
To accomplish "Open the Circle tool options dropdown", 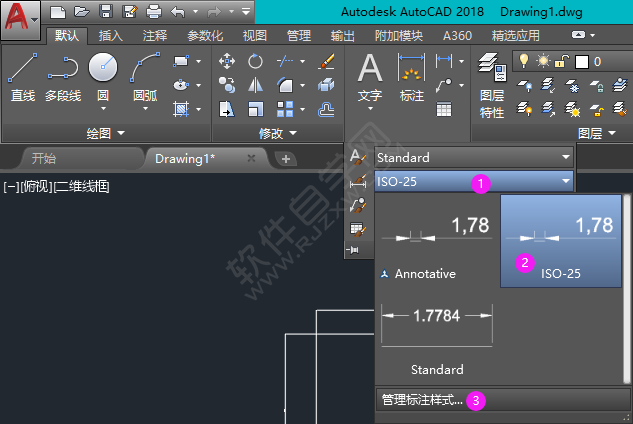I will point(103,108).
